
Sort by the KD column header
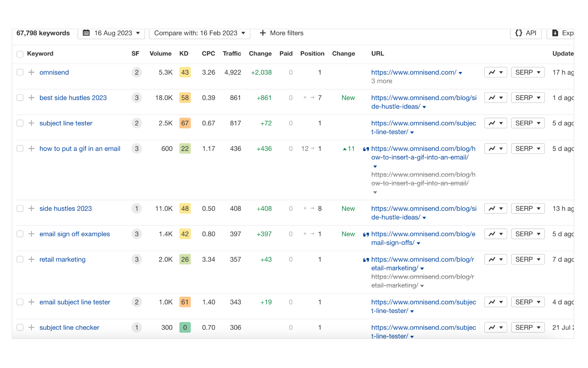coord(184,54)
